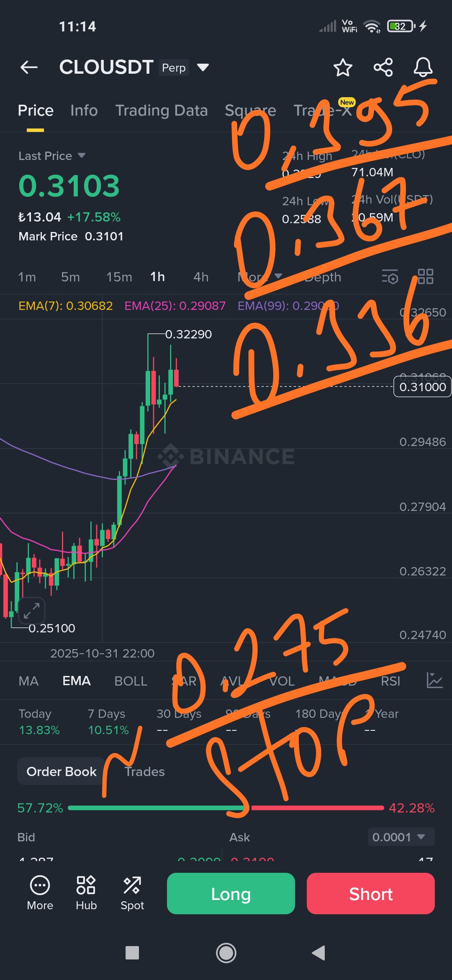452x980 pixels.
Task: Open the chart settings icon
Action: (x=390, y=277)
